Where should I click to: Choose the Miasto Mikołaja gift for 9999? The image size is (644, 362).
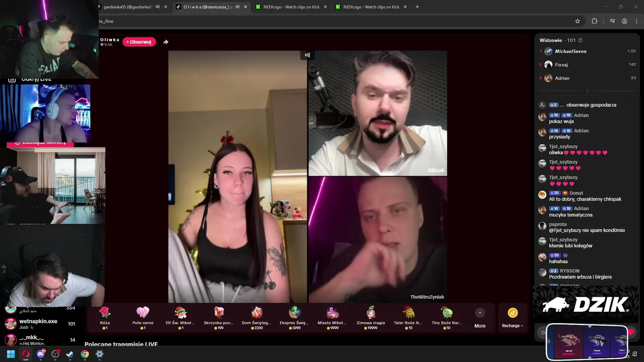pyautogui.click(x=332, y=318)
